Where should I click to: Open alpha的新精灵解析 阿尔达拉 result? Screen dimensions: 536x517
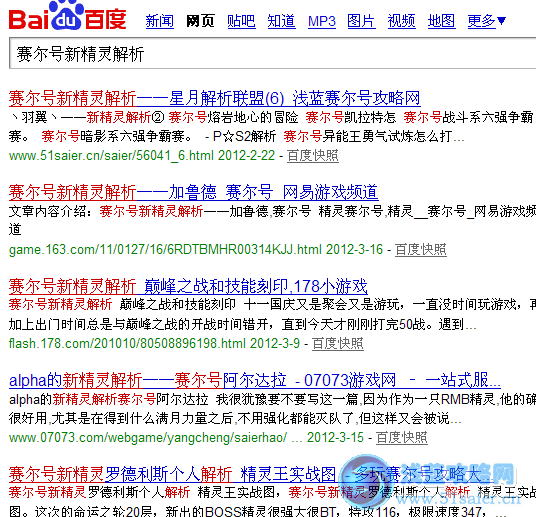255,380
